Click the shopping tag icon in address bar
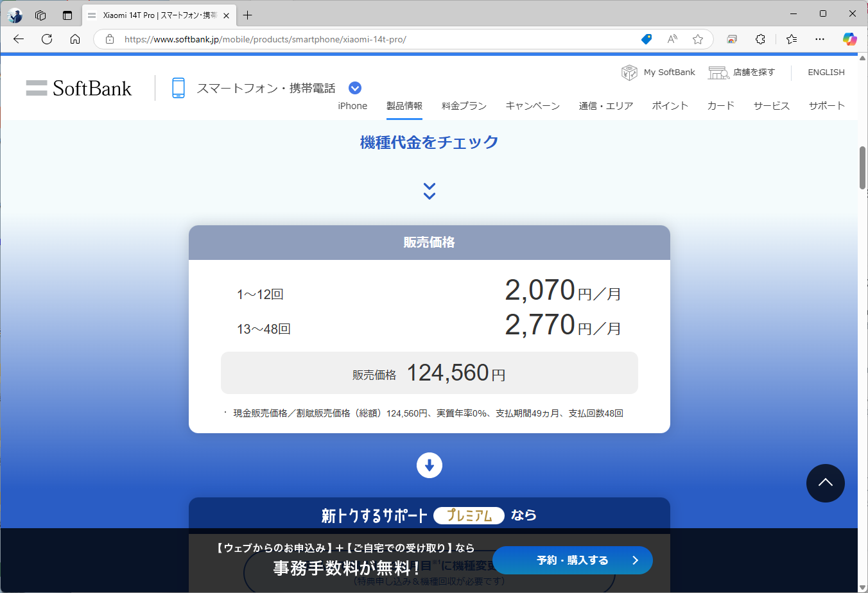The image size is (868, 593). click(x=646, y=39)
